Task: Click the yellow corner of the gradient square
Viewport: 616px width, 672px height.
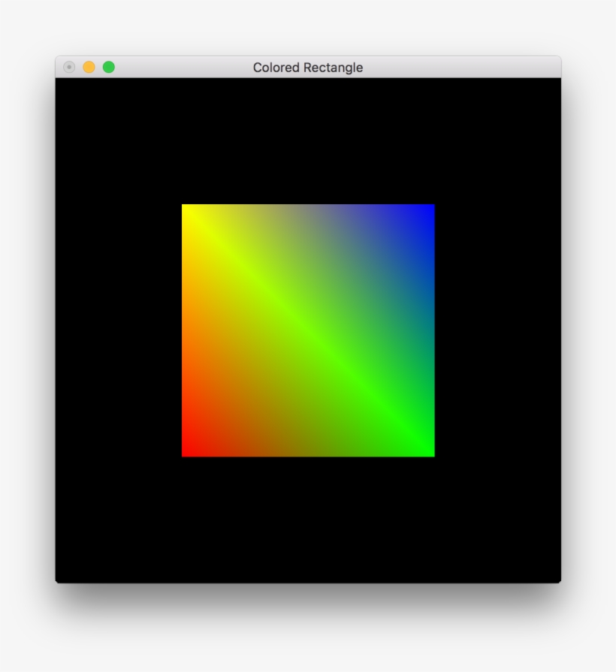Action: point(188,210)
